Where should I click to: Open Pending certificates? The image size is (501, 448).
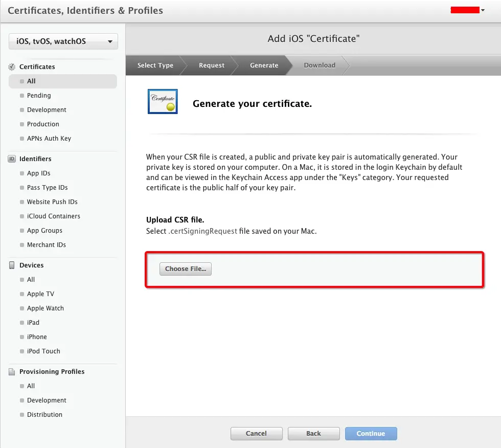(x=39, y=96)
